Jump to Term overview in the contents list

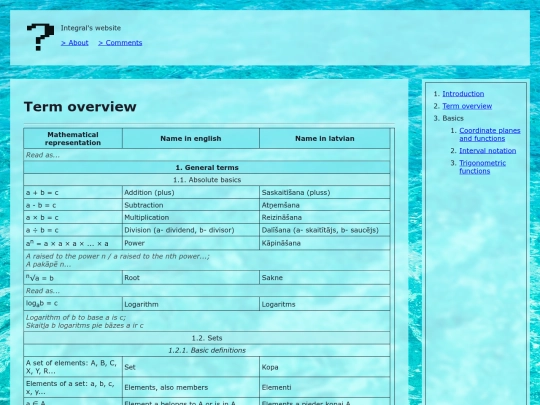[467, 106]
